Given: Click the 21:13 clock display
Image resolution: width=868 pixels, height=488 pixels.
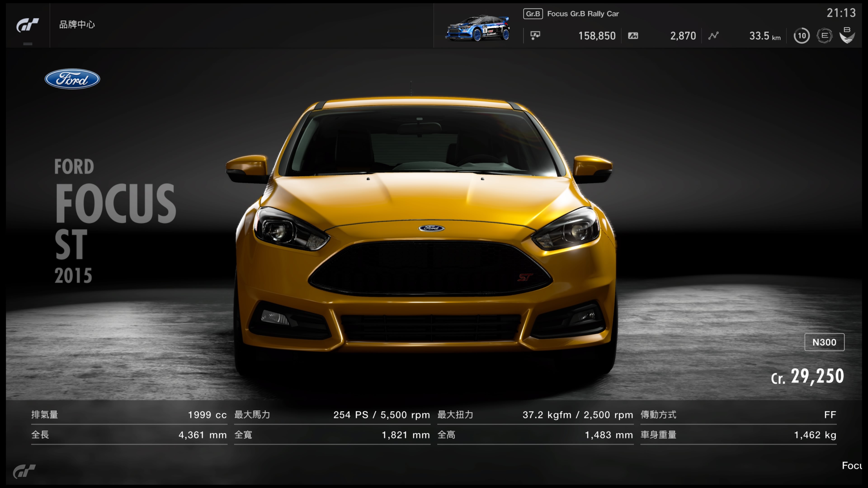Looking at the screenshot, I should click(x=841, y=13).
